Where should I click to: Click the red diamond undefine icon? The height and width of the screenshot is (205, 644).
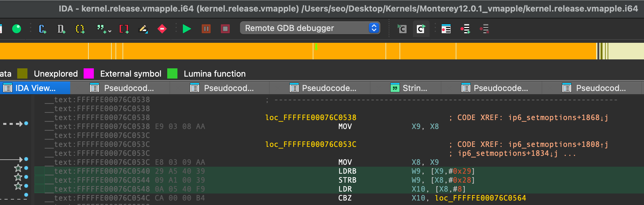click(x=162, y=29)
